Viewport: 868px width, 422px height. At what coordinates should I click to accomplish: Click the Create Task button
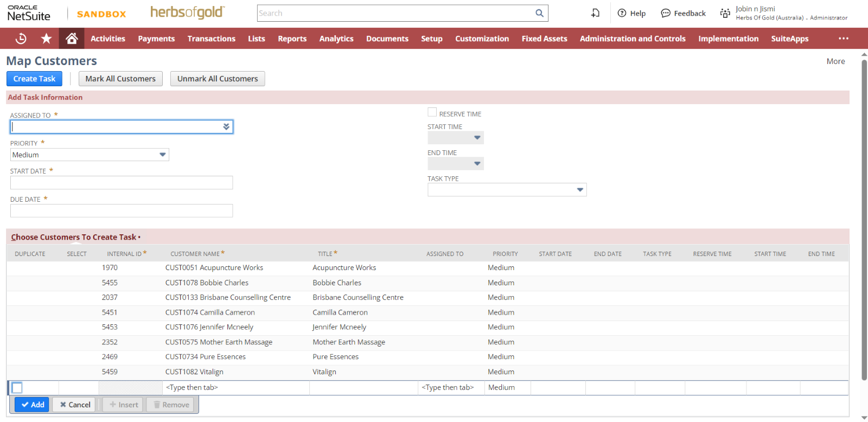point(34,79)
